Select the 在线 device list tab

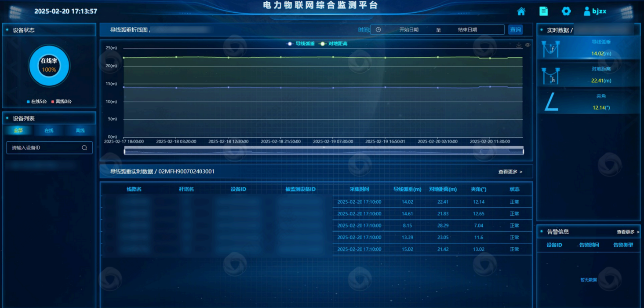click(49, 131)
